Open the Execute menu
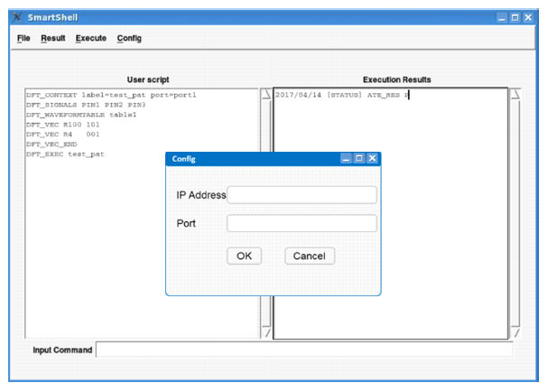Viewport: 548px width, 392px height. pos(90,38)
